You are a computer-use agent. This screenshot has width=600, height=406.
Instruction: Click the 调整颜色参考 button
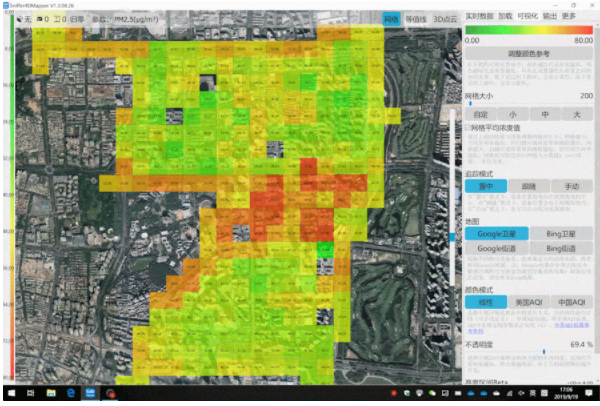coord(529,52)
